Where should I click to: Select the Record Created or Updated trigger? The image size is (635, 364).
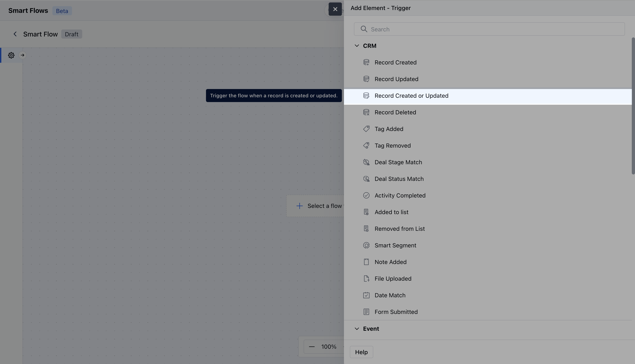coord(411,96)
